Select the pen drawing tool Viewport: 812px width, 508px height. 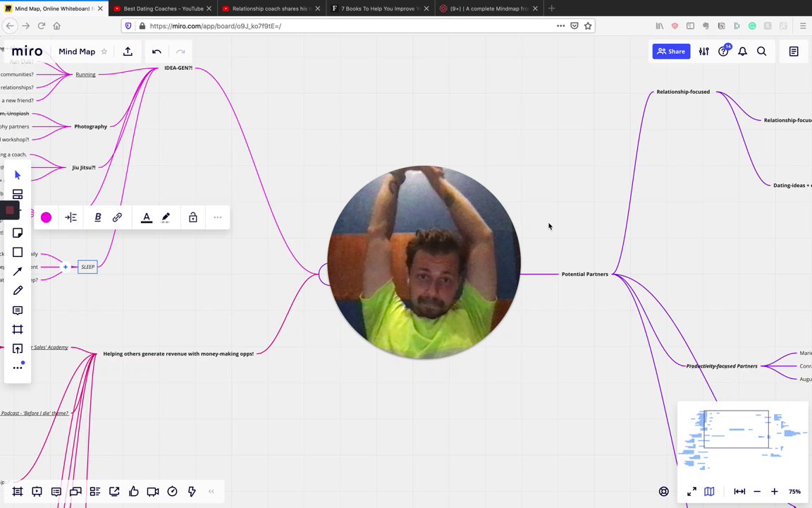(x=18, y=290)
